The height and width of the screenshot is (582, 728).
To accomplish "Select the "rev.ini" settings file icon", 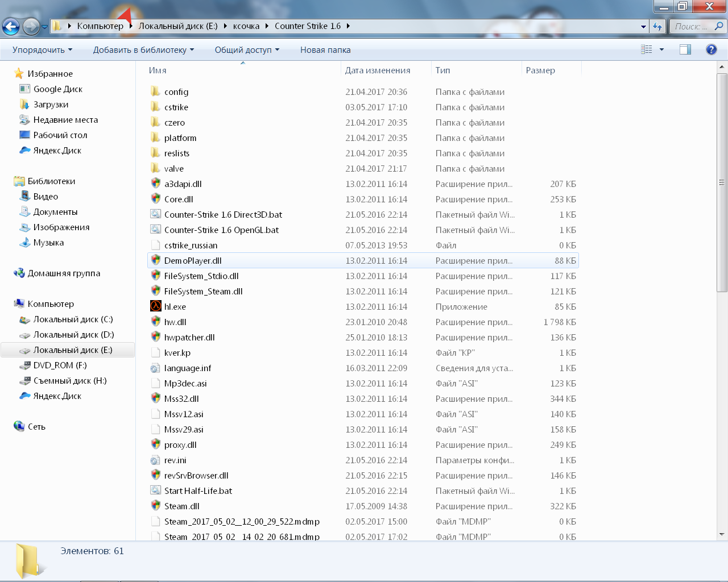I will pyautogui.click(x=155, y=460).
